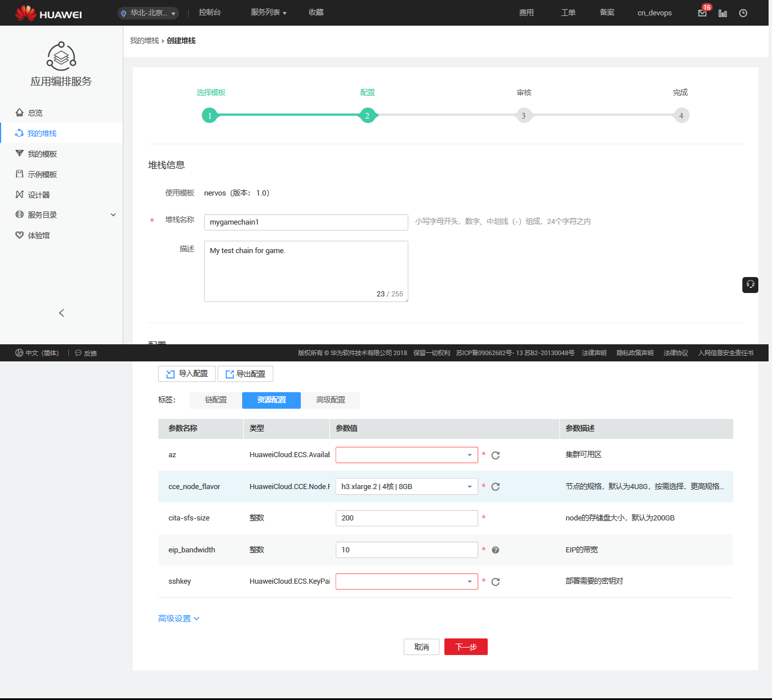
Task: Click the 总览 home icon
Action: [19, 112]
